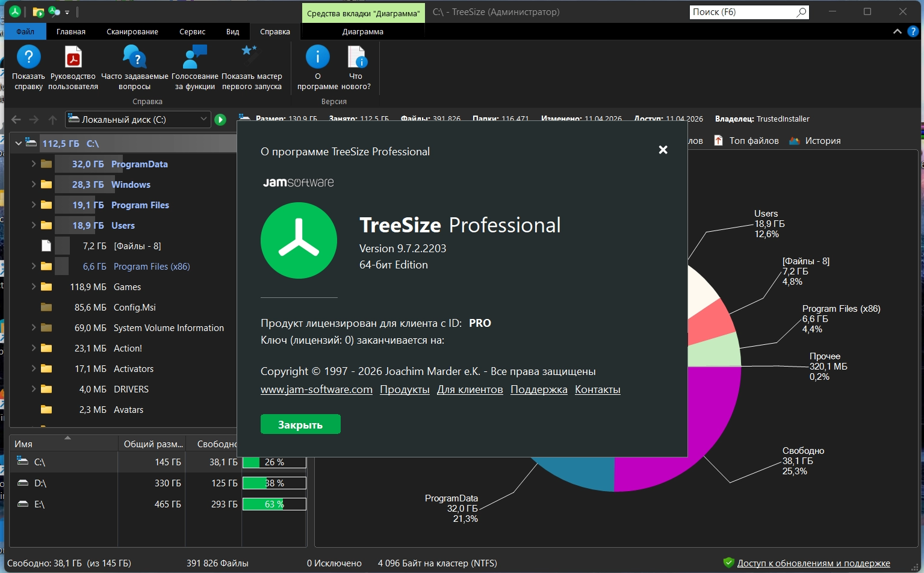Open the Локальный диск (C:) drive dropdown
Viewport: 924px width, 573px height.
coord(203,119)
